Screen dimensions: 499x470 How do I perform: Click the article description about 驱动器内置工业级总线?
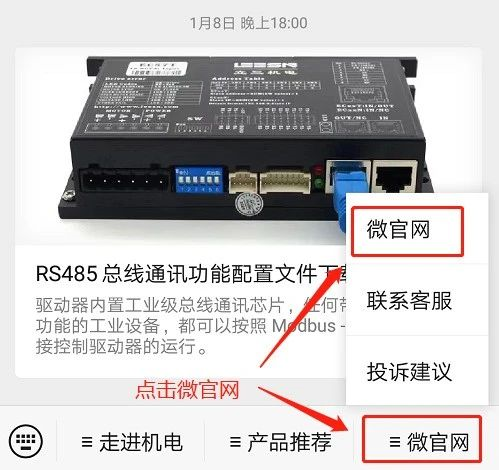(191, 326)
